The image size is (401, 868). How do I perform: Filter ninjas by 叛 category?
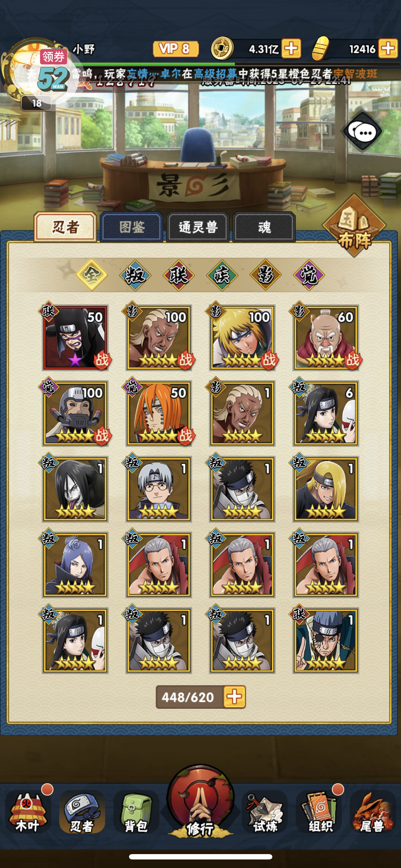click(135, 275)
